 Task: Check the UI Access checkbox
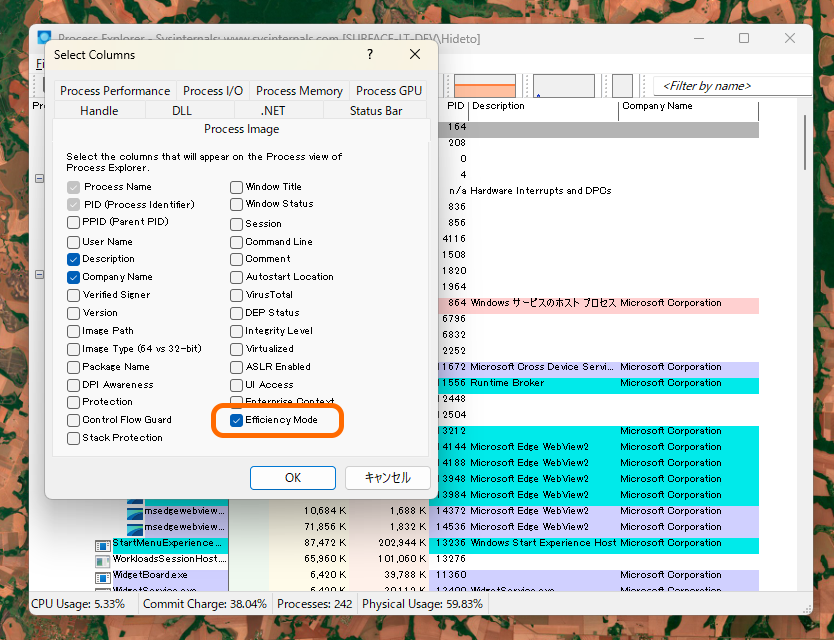pyautogui.click(x=237, y=385)
